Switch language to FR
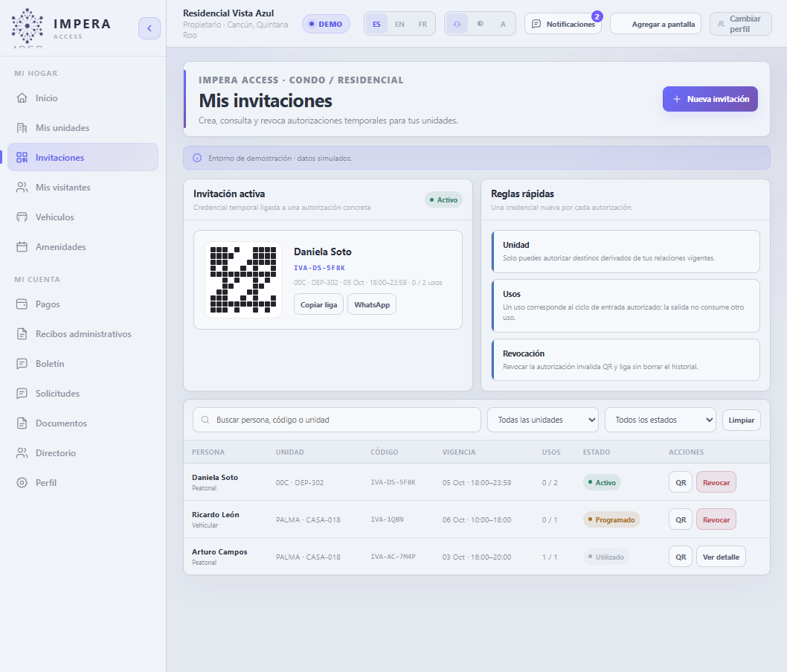Image resolution: width=787 pixels, height=672 pixels. (423, 24)
